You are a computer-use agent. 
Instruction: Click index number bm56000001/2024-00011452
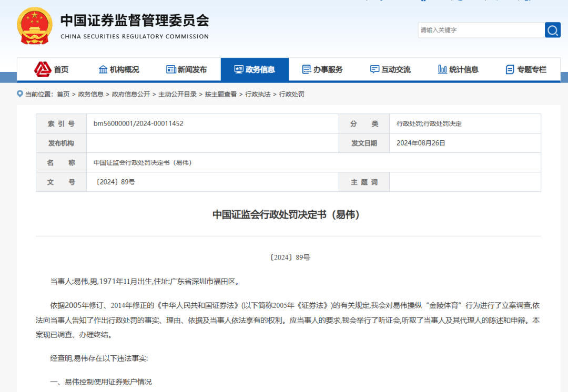click(x=138, y=123)
